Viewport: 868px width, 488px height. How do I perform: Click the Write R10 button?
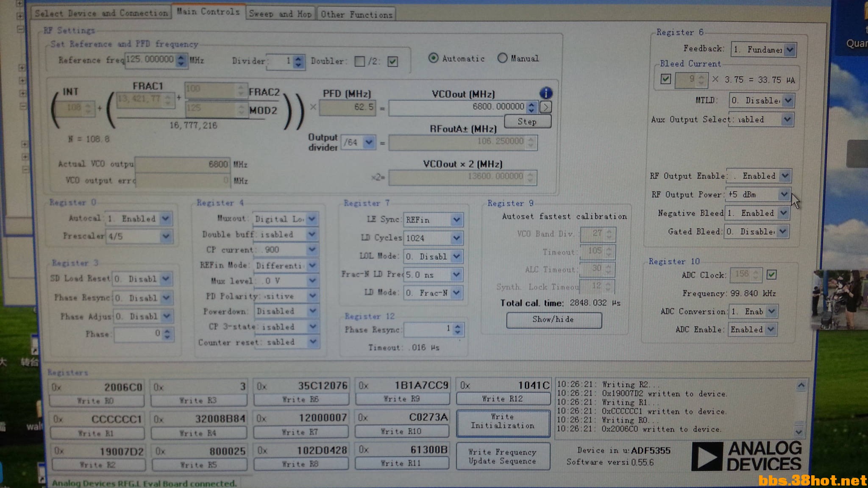click(402, 431)
